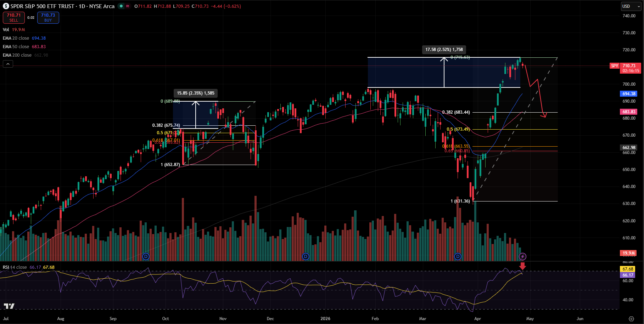The image size is (644, 324).
Task: Open the dividend marker in late March
Action: (x=458, y=256)
